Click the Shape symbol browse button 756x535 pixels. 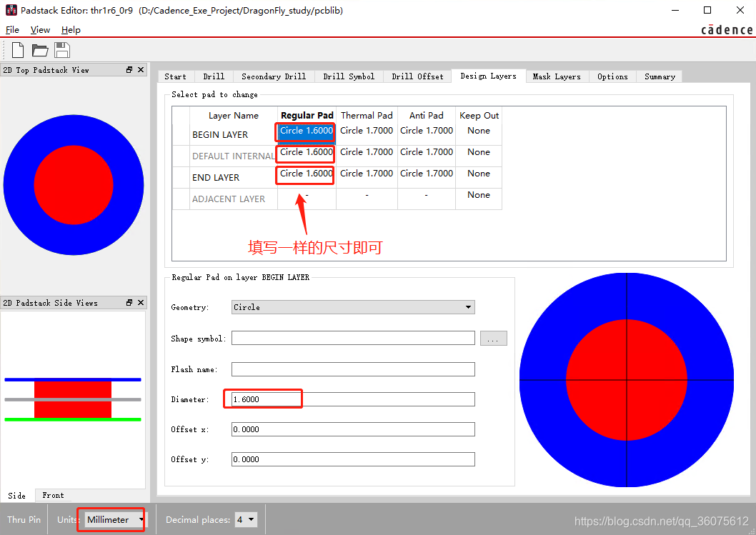(x=493, y=339)
